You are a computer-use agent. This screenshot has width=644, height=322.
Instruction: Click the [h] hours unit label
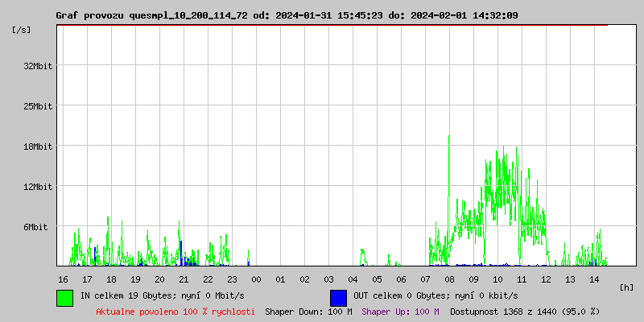627,287
